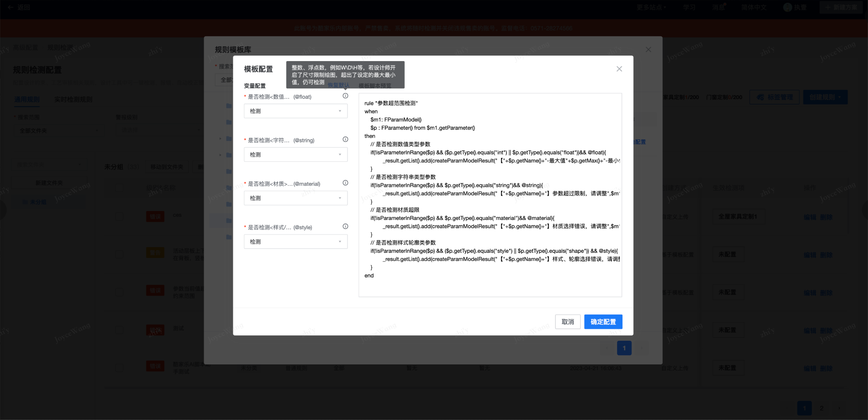This screenshot has height=420, width=868.
Task: Open the @string 检测 dropdown
Action: point(295,154)
